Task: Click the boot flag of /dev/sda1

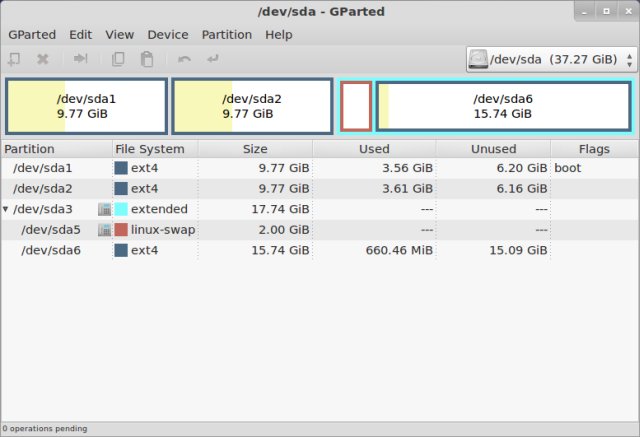Action: [x=567, y=168]
